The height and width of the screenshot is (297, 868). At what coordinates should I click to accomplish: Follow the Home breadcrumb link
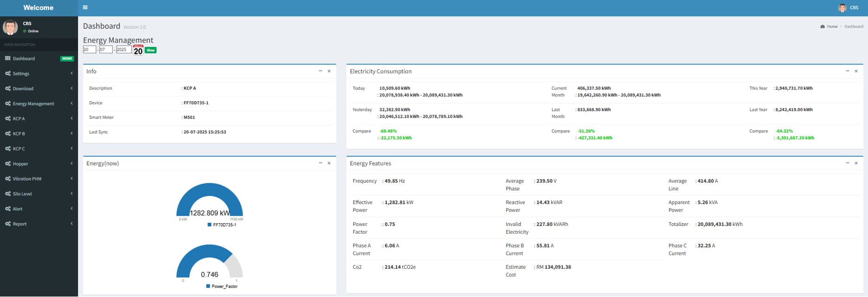[x=832, y=26]
